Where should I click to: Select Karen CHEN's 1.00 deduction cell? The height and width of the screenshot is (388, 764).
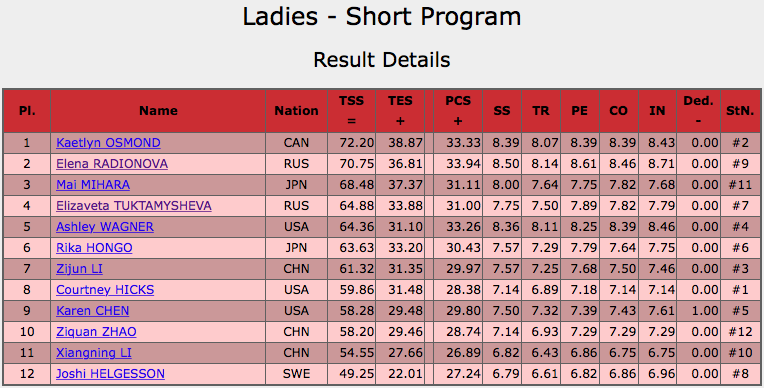pos(698,310)
